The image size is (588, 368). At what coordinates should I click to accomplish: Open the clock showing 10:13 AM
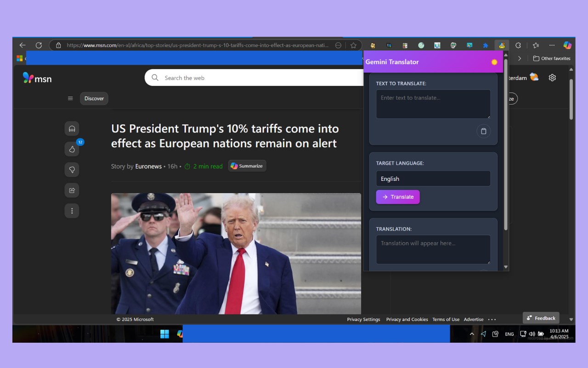tap(559, 334)
